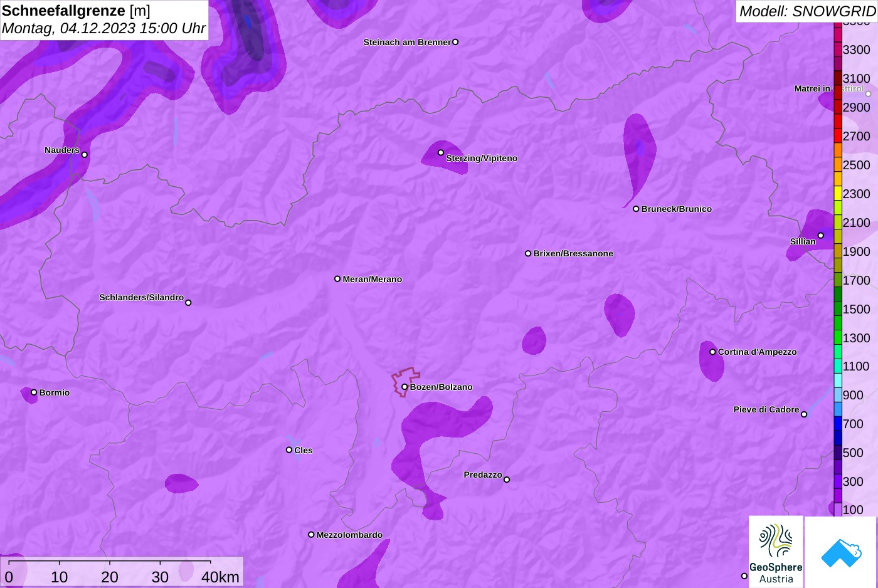Select the date 'Montag, 04.12.2023 15:00 Uhr'

coord(103,28)
